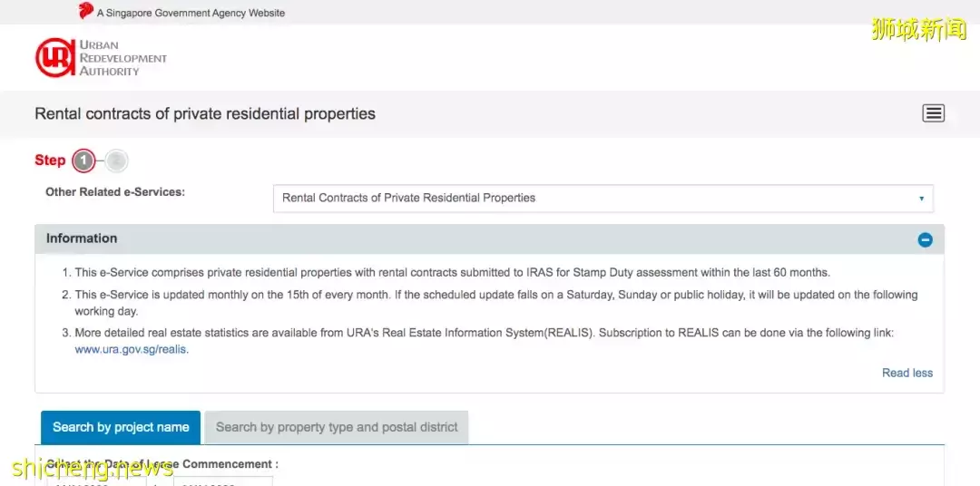The image size is (980, 486).
Task: Open the hamburger menu icon
Action: (x=933, y=113)
